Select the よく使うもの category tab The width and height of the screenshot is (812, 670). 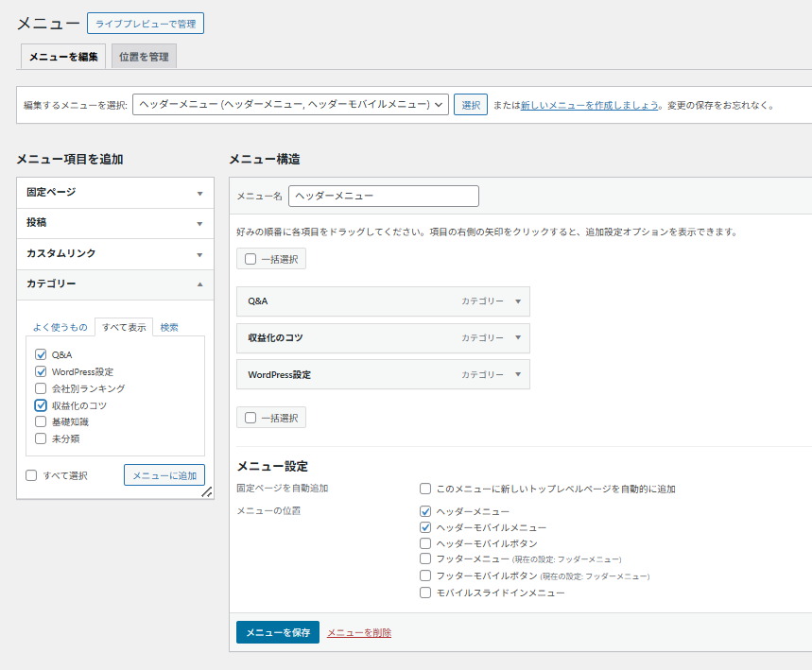pyautogui.click(x=60, y=327)
